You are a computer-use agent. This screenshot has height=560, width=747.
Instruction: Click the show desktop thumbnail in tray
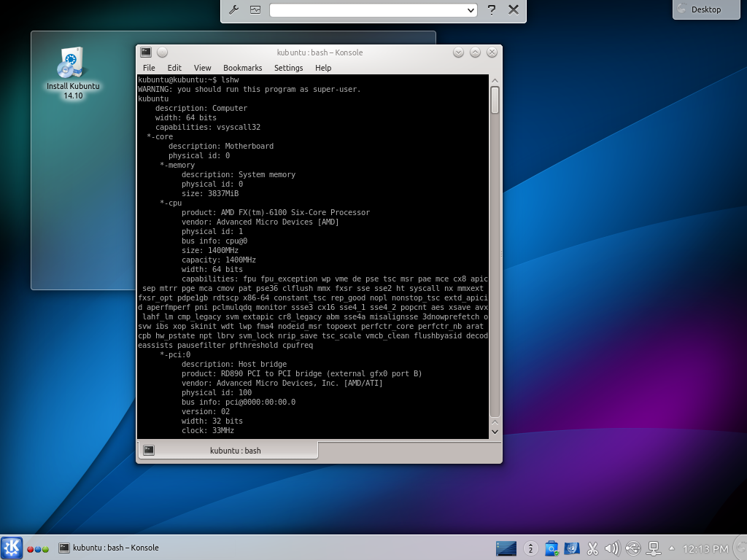coord(506,548)
